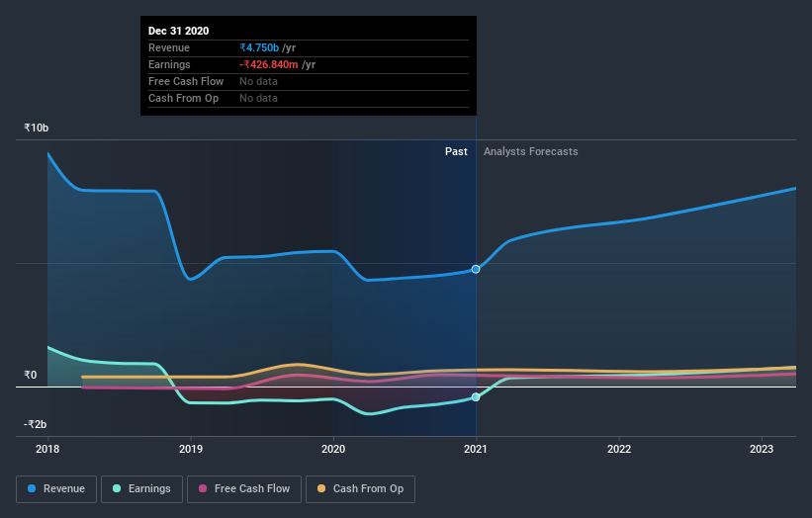The height and width of the screenshot is (518, 812).
Task: Toggle the Free Cash Flow legend button
Action: click(244, 489)
